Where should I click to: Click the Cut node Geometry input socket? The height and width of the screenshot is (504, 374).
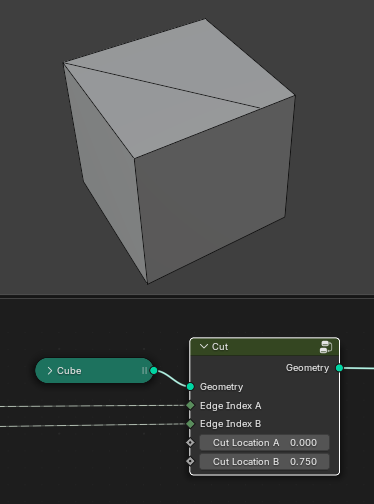[x=190, y=387]
